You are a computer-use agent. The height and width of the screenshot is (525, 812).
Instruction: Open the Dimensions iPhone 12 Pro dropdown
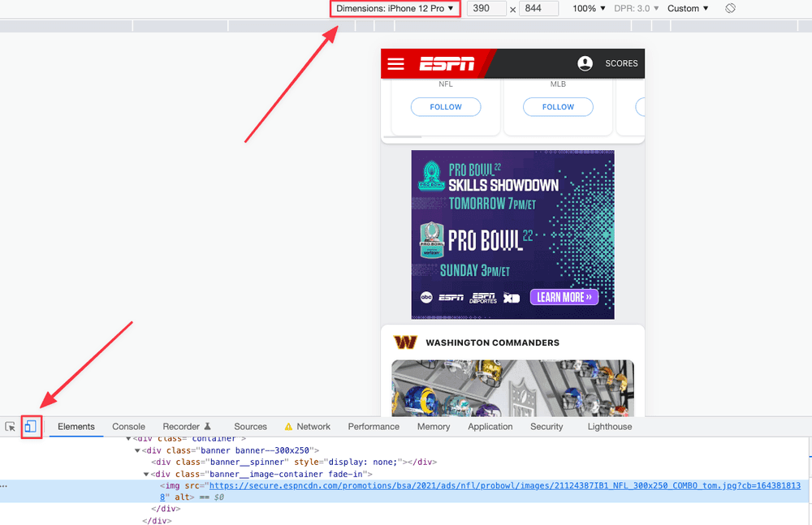pos(395,8)
